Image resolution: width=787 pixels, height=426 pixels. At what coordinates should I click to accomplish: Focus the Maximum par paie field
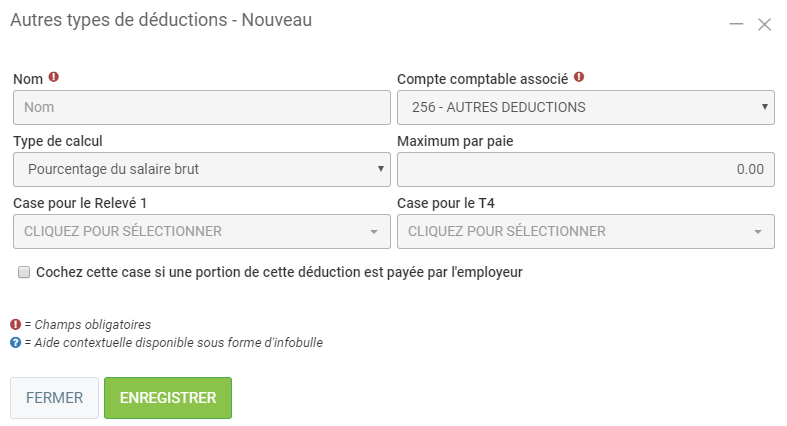[x=585, y=169]
